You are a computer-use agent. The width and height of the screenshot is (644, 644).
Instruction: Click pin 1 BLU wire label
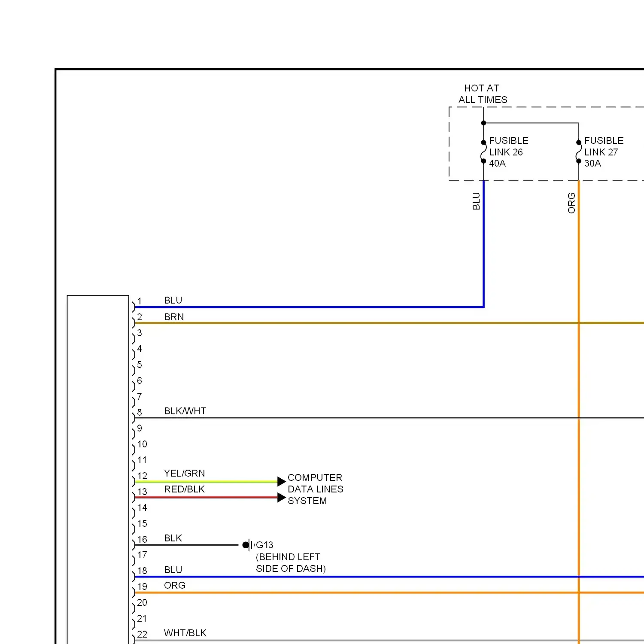(173, 300)
